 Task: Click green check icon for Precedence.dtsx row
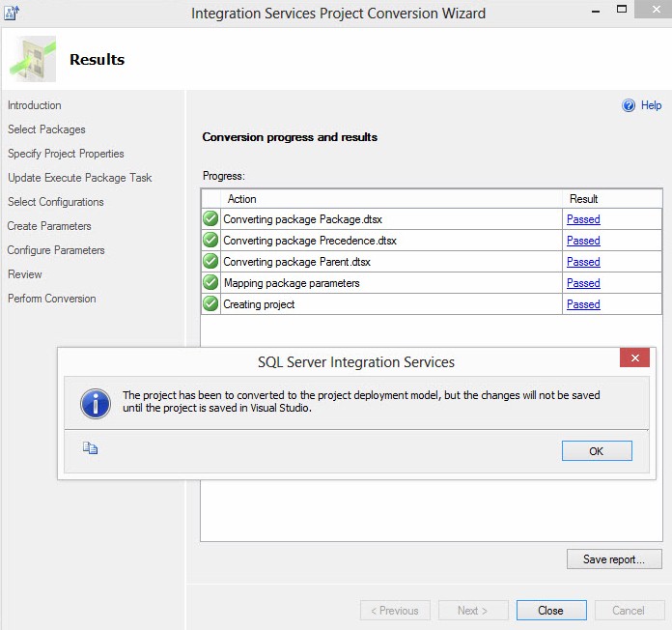tap(210, 241)
